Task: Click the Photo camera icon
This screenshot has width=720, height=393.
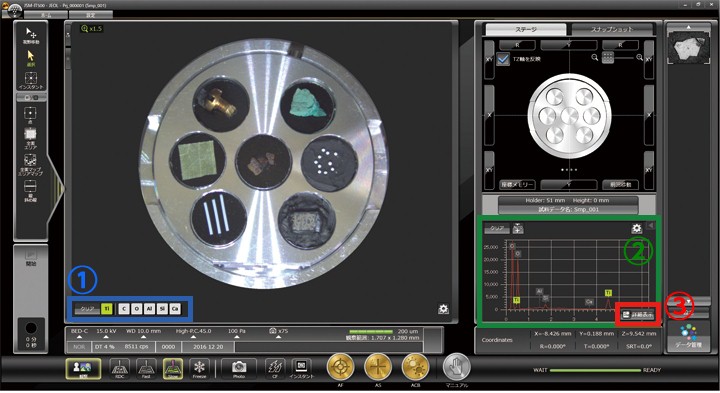Action: (238, 368)
